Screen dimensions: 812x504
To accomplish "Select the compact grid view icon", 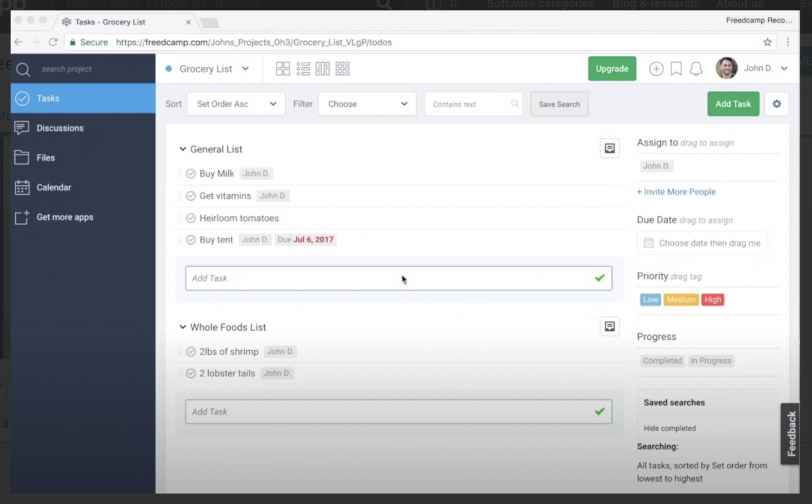I will (343, 69).
